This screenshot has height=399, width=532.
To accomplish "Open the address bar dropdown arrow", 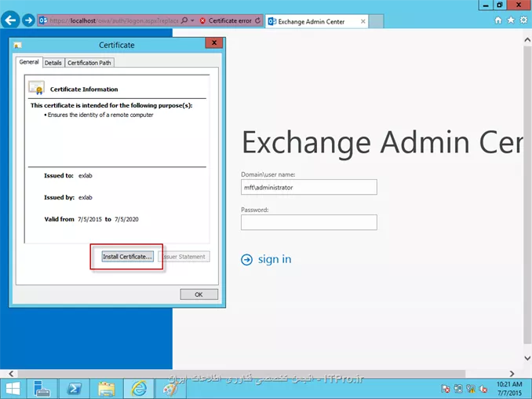I will pos(192,20).
